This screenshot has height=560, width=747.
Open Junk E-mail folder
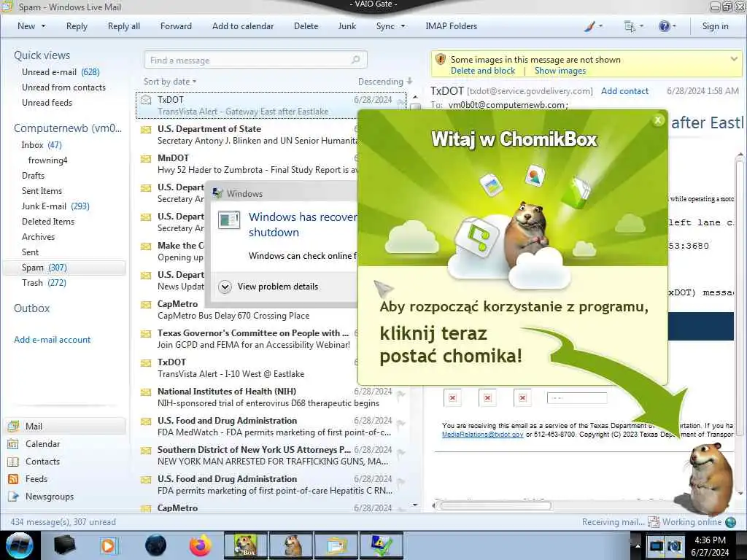[55, 206]
